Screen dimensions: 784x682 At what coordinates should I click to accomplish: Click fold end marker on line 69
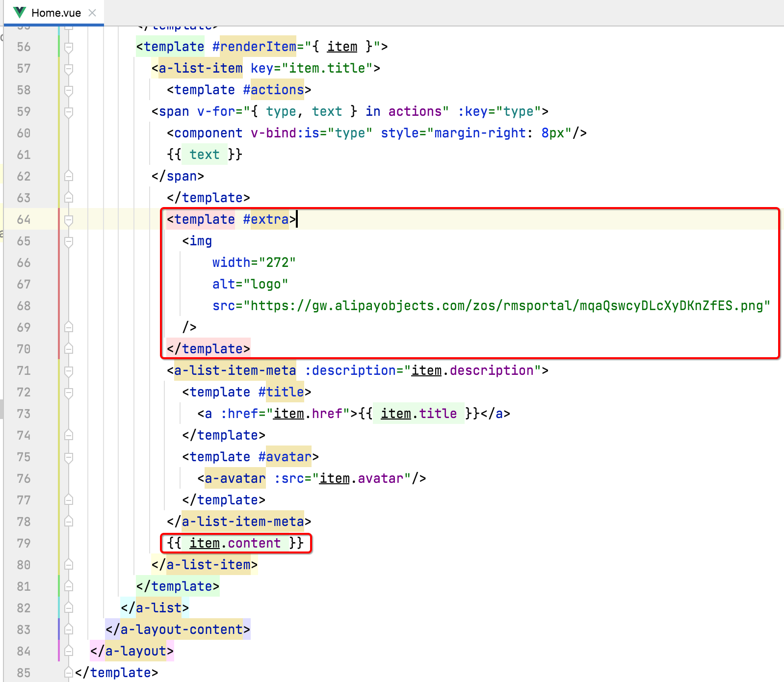(x=69, y=327)
